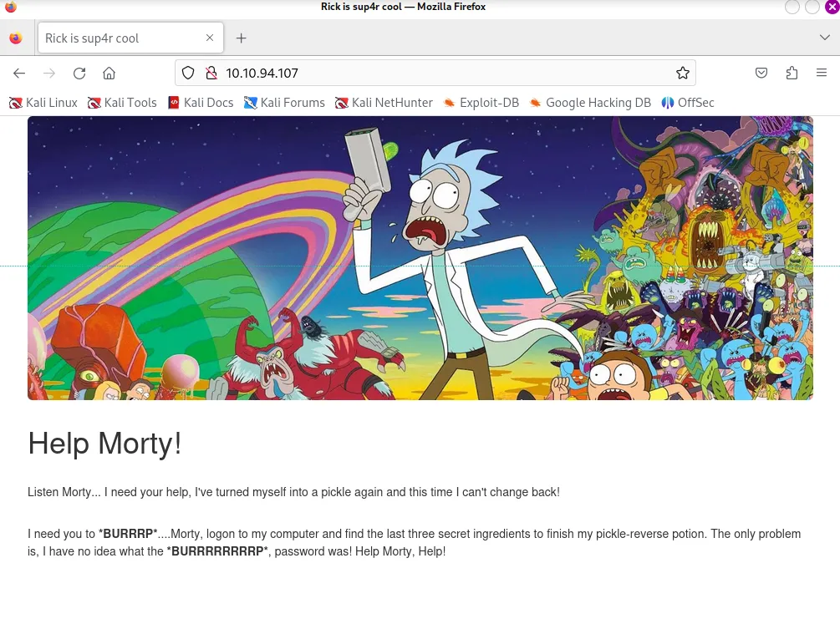
Task: Click the Firefox icon in the title bar
Action: 11,7
